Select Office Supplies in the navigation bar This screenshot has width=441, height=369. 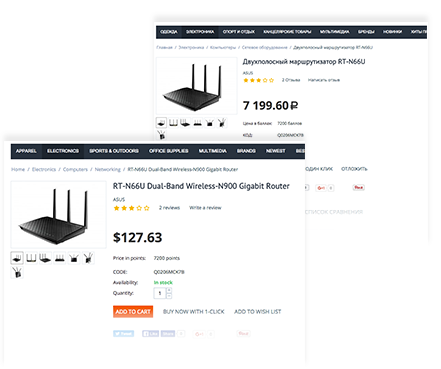coord(169,151)
